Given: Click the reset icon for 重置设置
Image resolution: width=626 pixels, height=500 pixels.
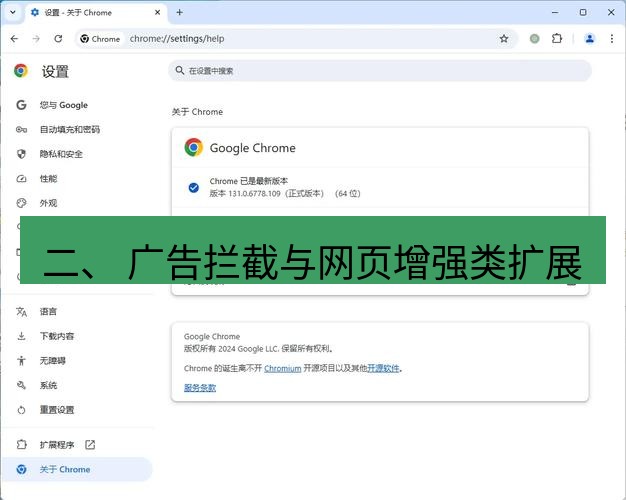Looking at the screenshot, I should 22,410.
